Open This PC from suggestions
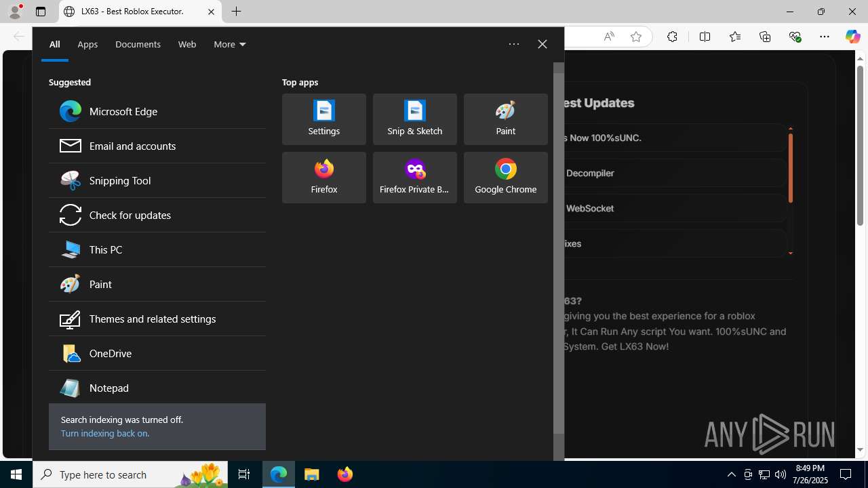 tap(157, 249)
